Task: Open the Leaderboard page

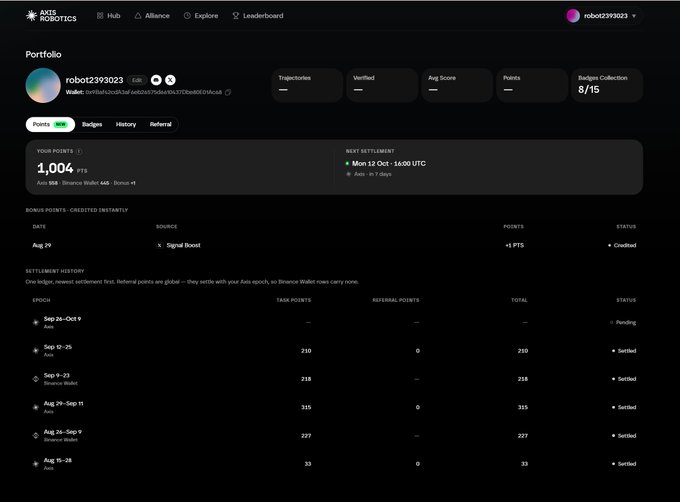Action: (x=258, y=16)
